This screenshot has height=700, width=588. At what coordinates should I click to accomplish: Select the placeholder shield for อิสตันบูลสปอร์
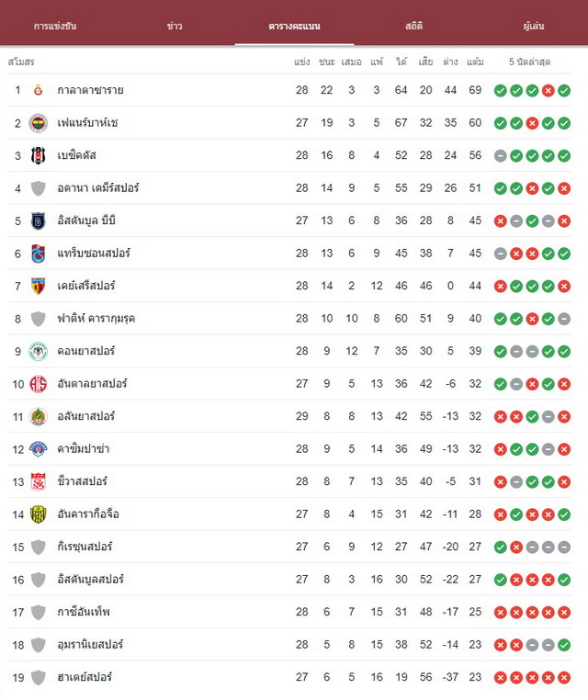coord(39,580)
